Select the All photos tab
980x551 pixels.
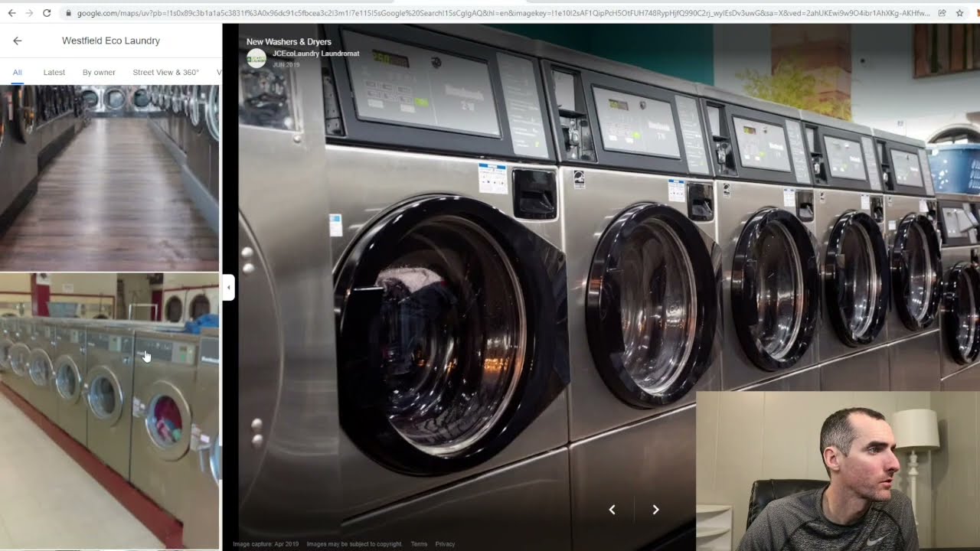(x=17, y=72)
